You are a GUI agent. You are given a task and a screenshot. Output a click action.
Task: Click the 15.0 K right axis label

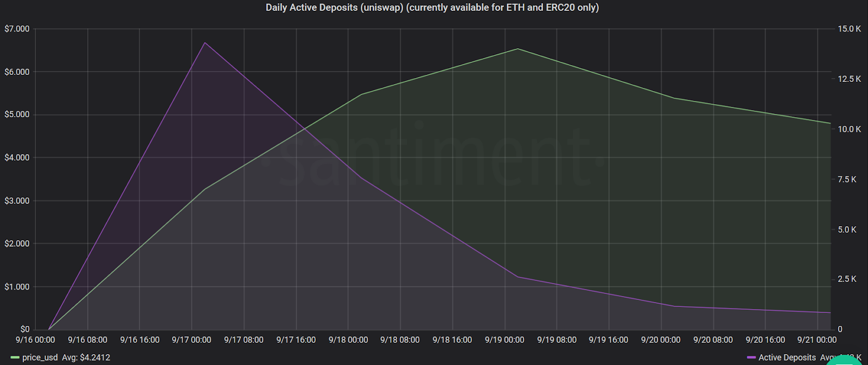tap(849, 29)
